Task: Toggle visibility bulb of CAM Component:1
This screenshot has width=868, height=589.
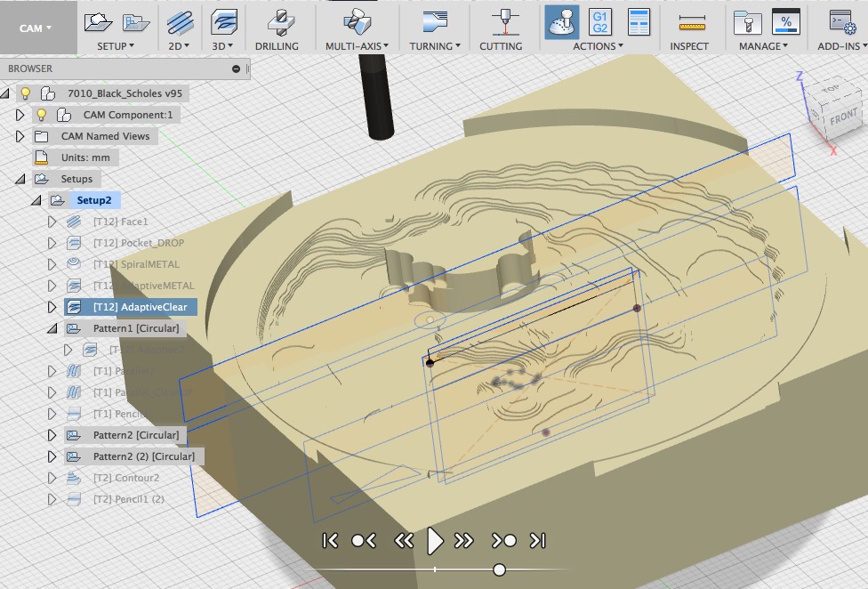Action: (x=41, y=115)
